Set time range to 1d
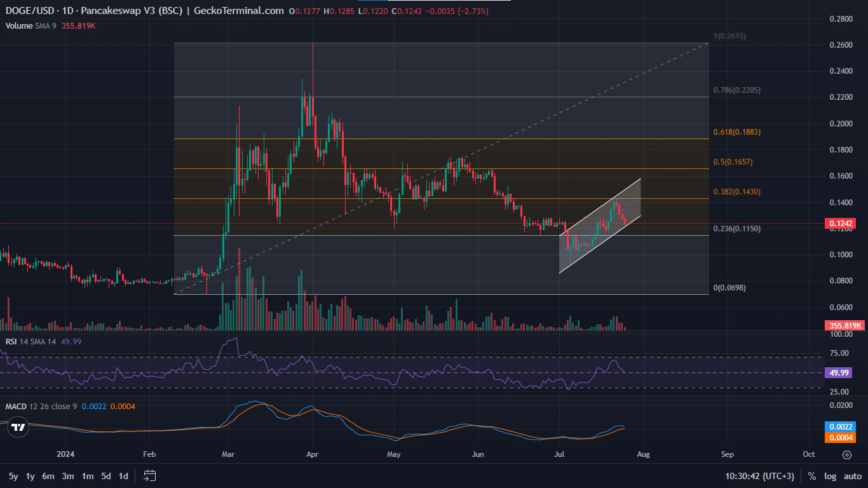868x488 pixels. (123, 476)
